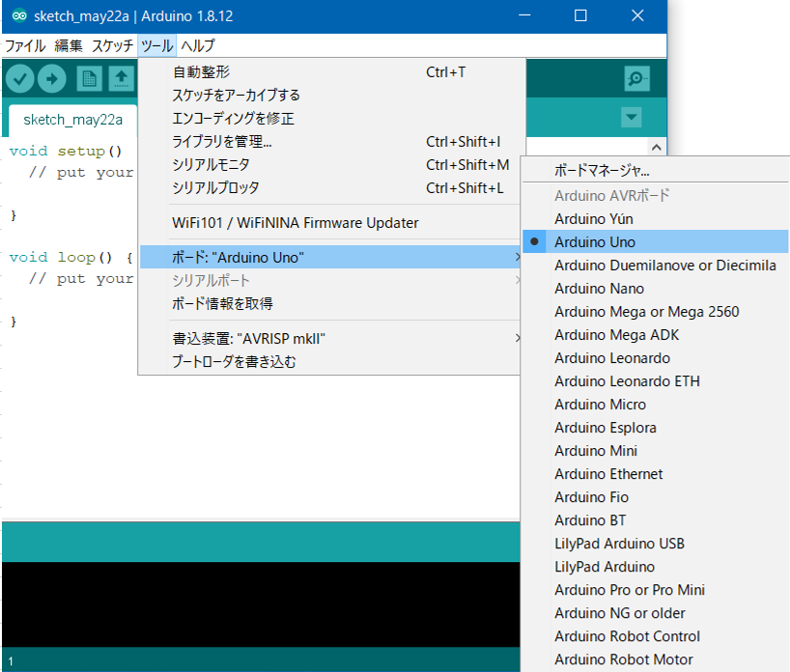Open the Serial Monitor magnifier icon

click(x=635, y=78)
